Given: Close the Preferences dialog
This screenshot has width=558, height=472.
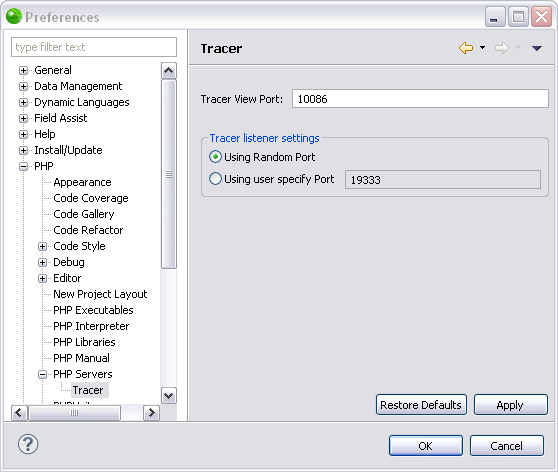Looking at the screenshot, I should tap(541, 17).
